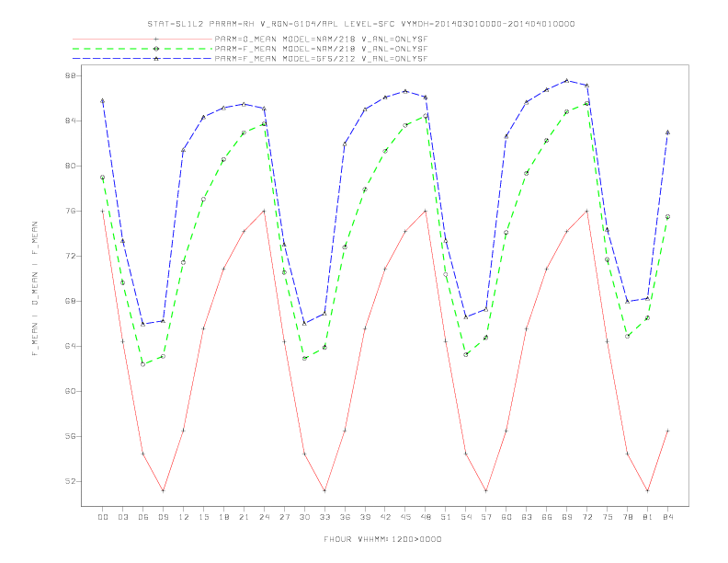Click x-axis tick label 39
Image resolution: width=728 pixels, height=563 pixels.
[366, 517]
